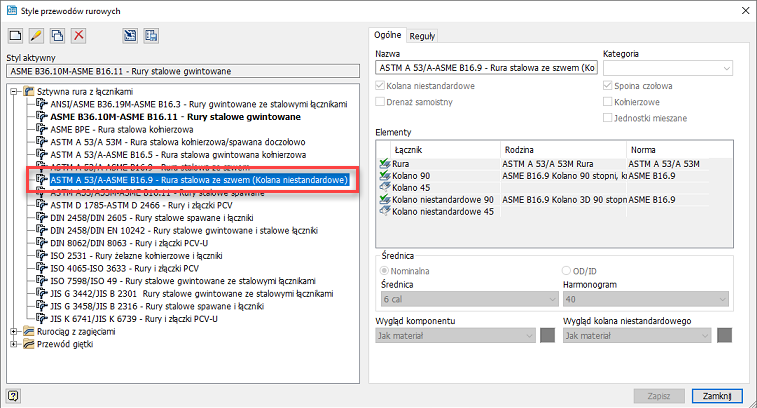
Task: Click the Rura row status icon
Action: point(385,164)
